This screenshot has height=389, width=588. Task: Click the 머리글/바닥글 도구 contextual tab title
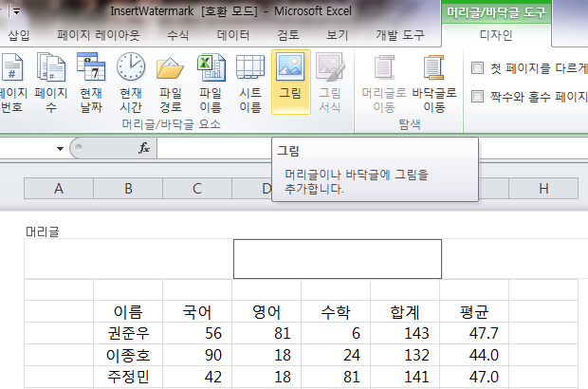496,12
